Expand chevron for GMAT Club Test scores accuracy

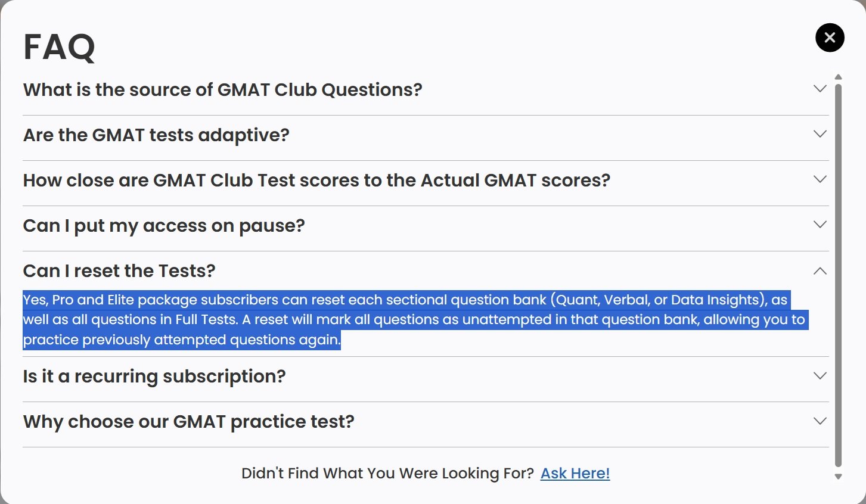pos(820,179)
